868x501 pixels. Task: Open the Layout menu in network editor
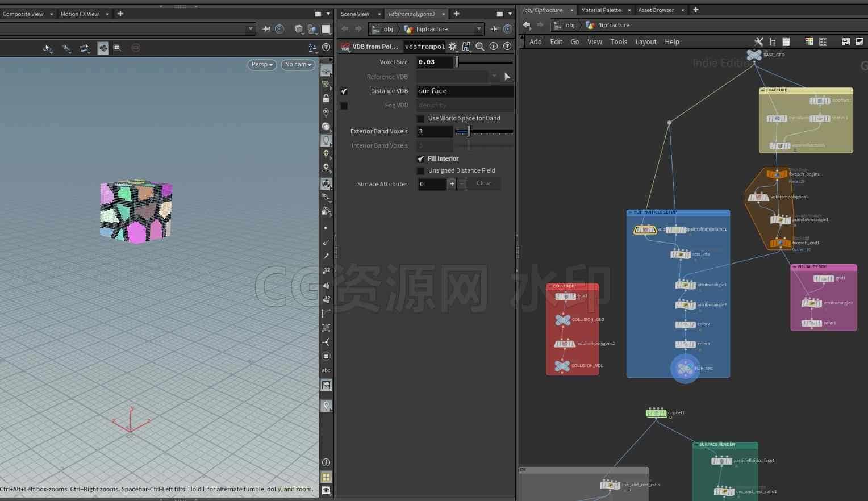point(646,42)
